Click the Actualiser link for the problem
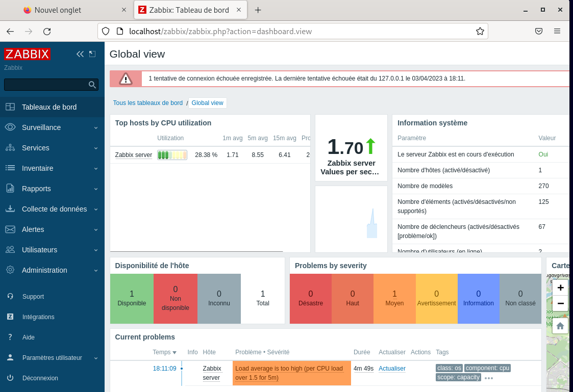The height and width of the screenshot is (392, 573). pyautogui.click(x=392, y=369)
